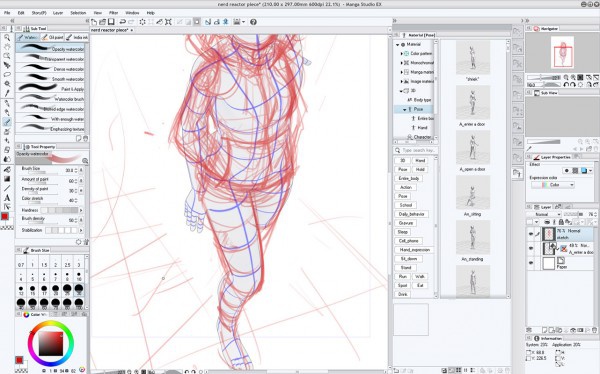Filter poses by the Sleep tag
Screen dimensions: 600x374
tap(403, 232)
